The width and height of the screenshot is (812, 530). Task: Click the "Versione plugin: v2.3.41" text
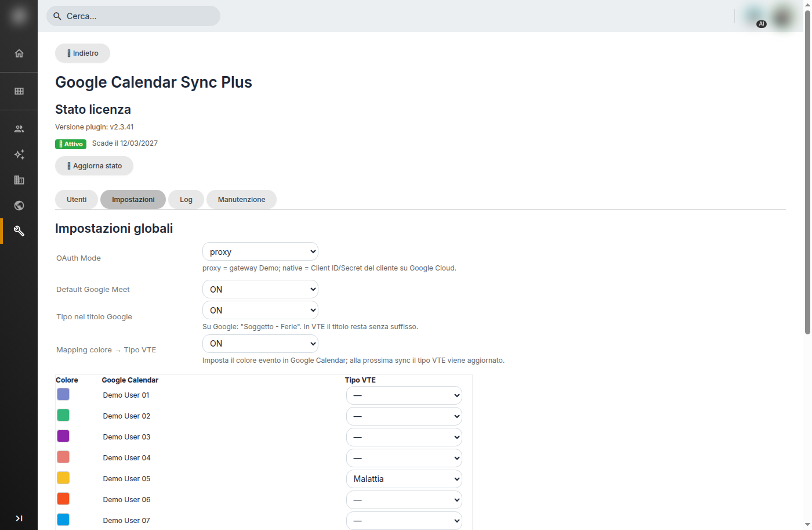pyautogui.click(x=95, y=127)
